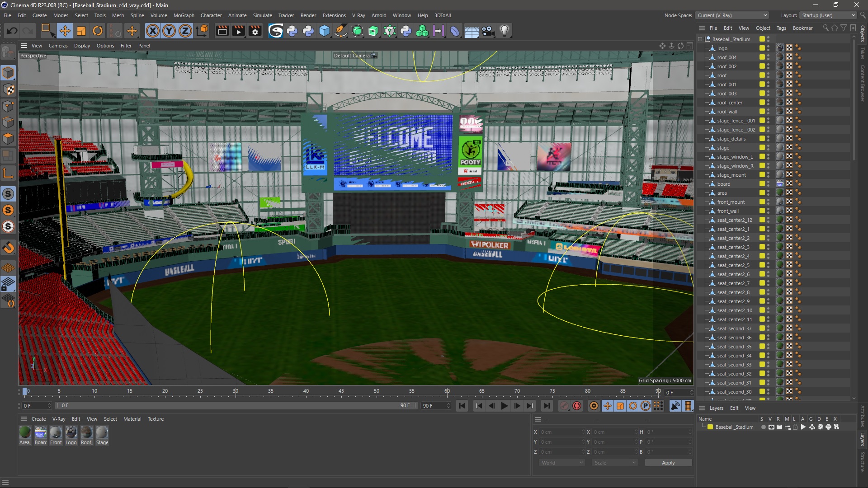Select Polygons mode icon
This screenshot has width=868, height=488.
click(8, 139)
